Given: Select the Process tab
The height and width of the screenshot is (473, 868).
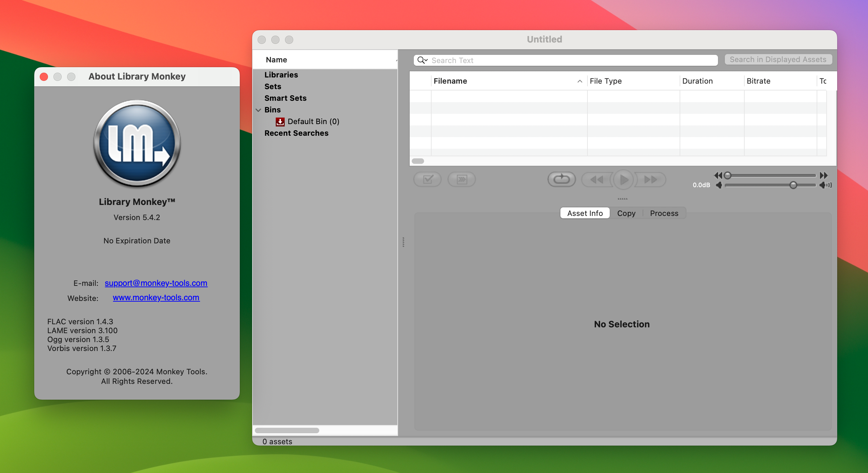Looking at the screenshot, I should [664, 213].
